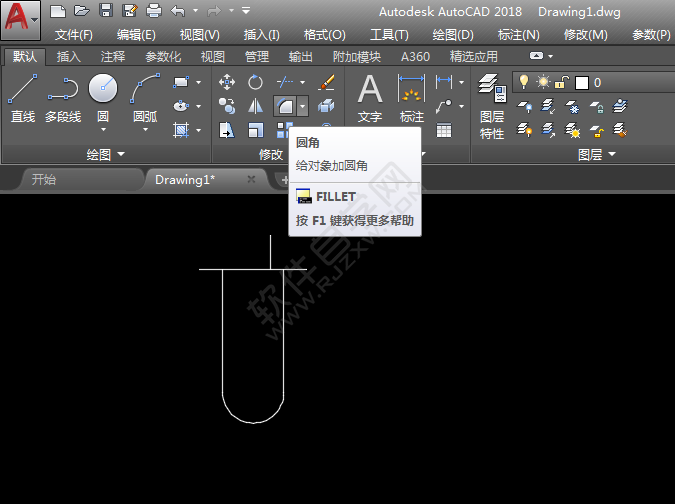Switch to the 注释 ribbon tab

(x=113, y=56)
